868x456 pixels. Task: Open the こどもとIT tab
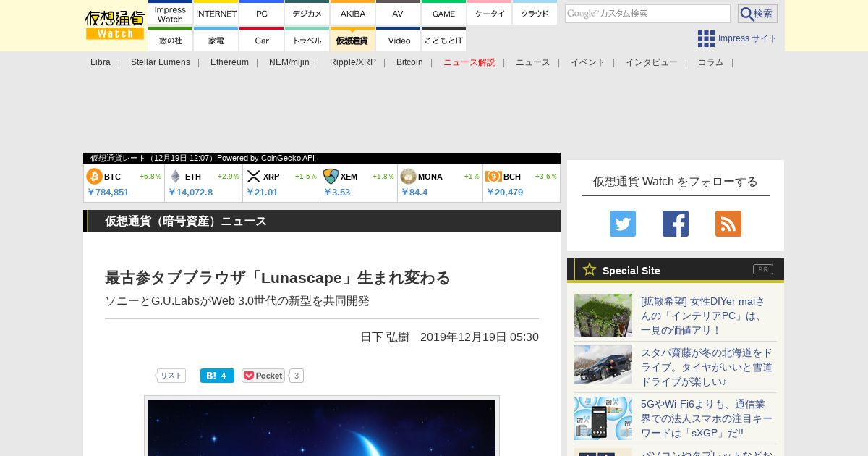coord(443,40)
